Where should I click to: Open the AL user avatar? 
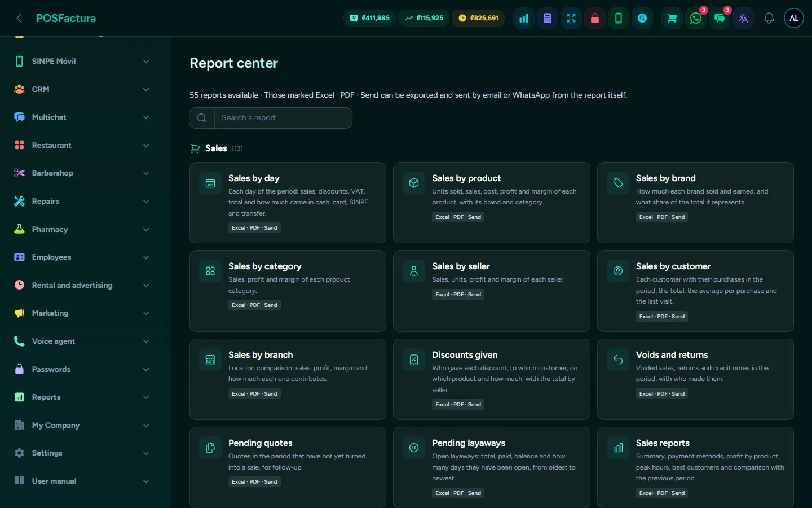(794, 18)
